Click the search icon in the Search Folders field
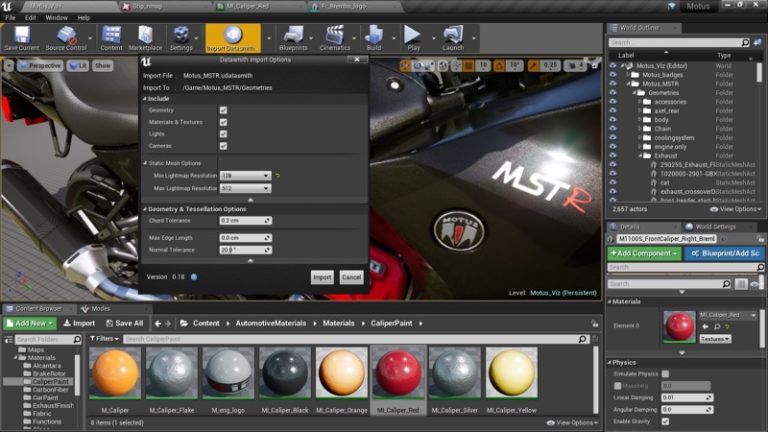 [x=77, y=339]
